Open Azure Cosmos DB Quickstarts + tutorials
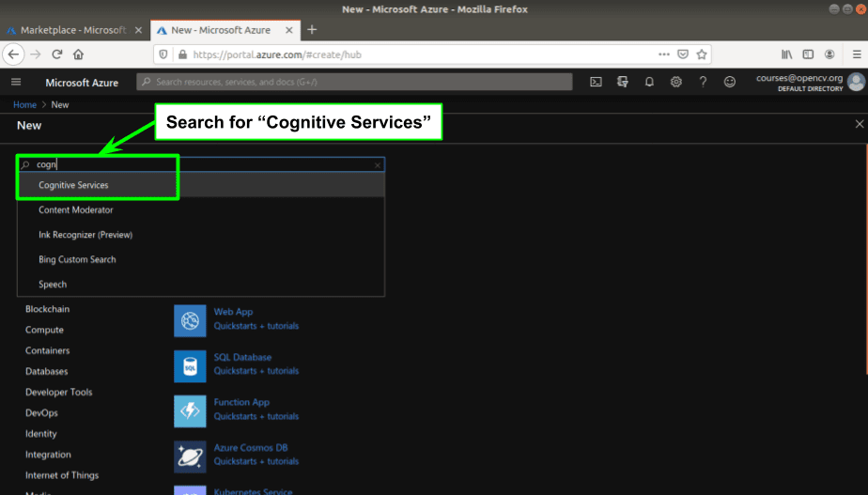868x495 pixels. coord(256,460)
